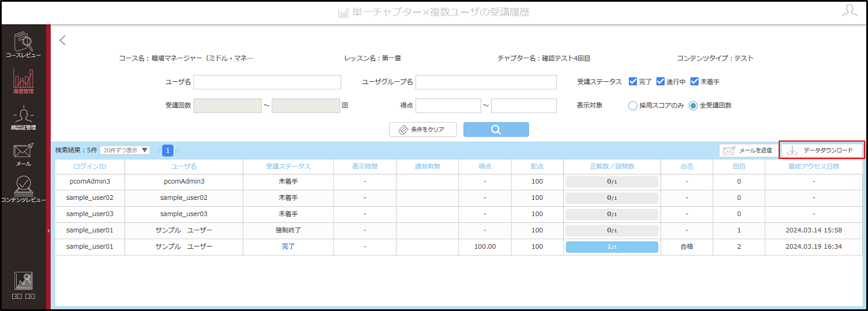
Task: Sort by 得点 column header
Action: pos(485,166)
